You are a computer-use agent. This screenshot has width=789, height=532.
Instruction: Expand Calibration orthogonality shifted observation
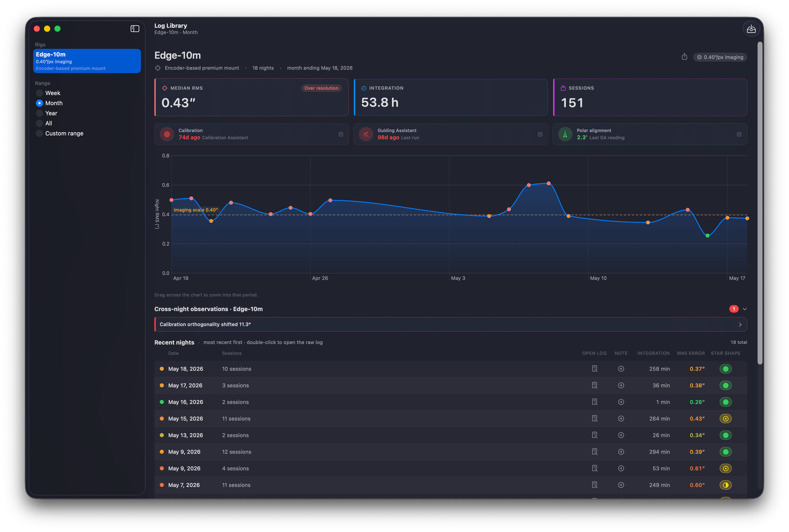[x=451, y=324]
